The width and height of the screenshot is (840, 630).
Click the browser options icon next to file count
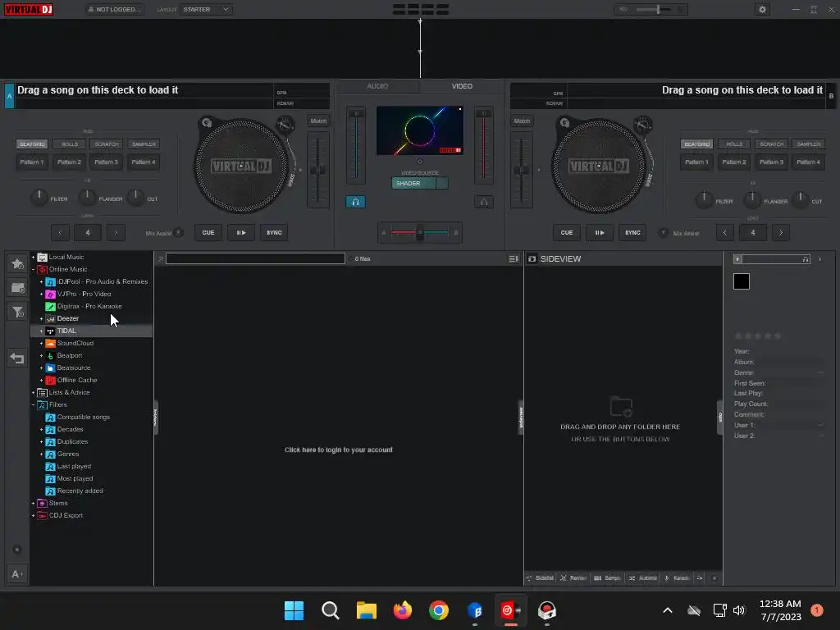(x=514, y=258)
